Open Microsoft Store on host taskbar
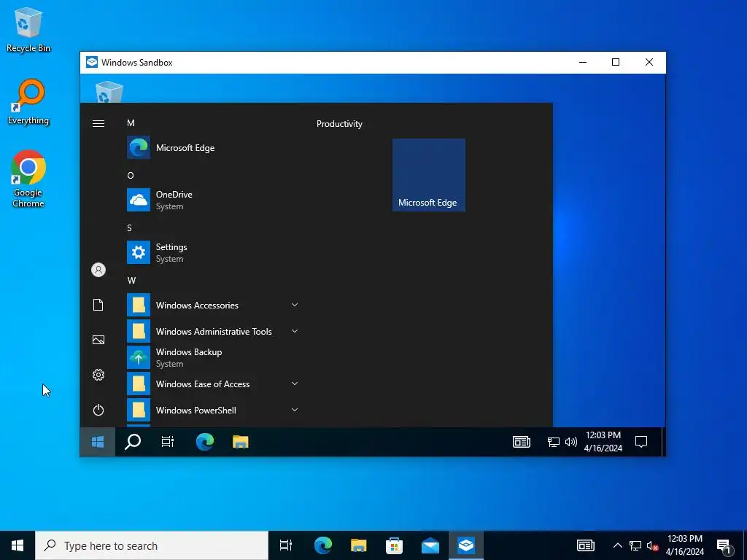 tap(395, 545)
